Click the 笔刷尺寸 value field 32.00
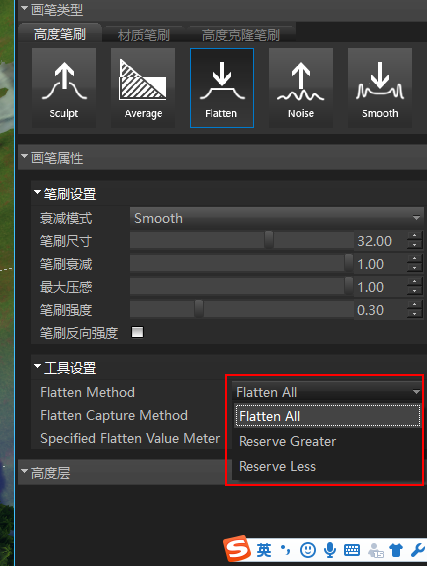This screenshot has width=427, height=566. click(380, 241)
